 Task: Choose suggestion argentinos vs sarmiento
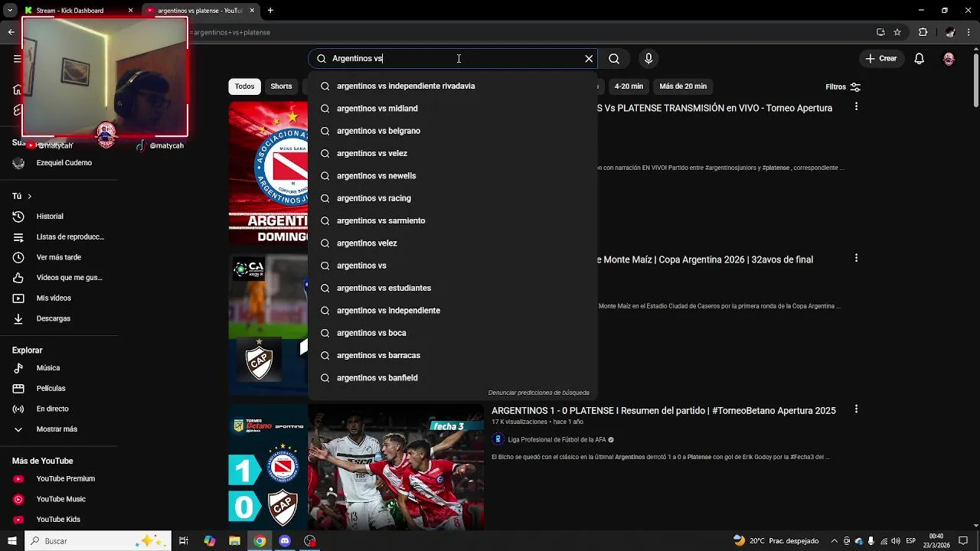pyautogui.click(x=452, y=220)
